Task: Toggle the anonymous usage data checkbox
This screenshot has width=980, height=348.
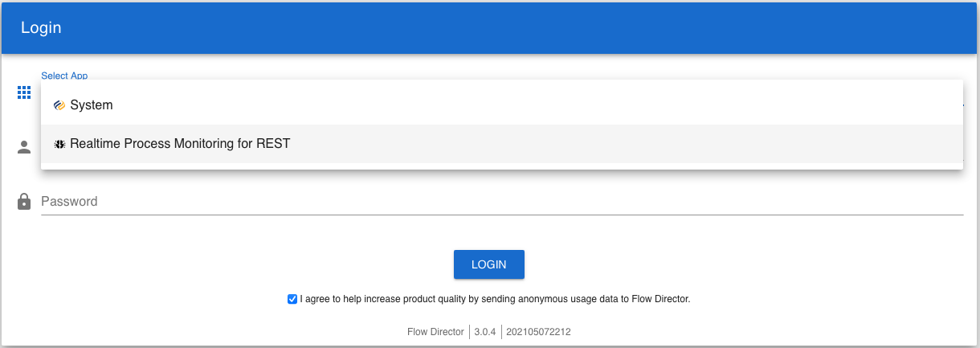Action: [x=292, y=299]
